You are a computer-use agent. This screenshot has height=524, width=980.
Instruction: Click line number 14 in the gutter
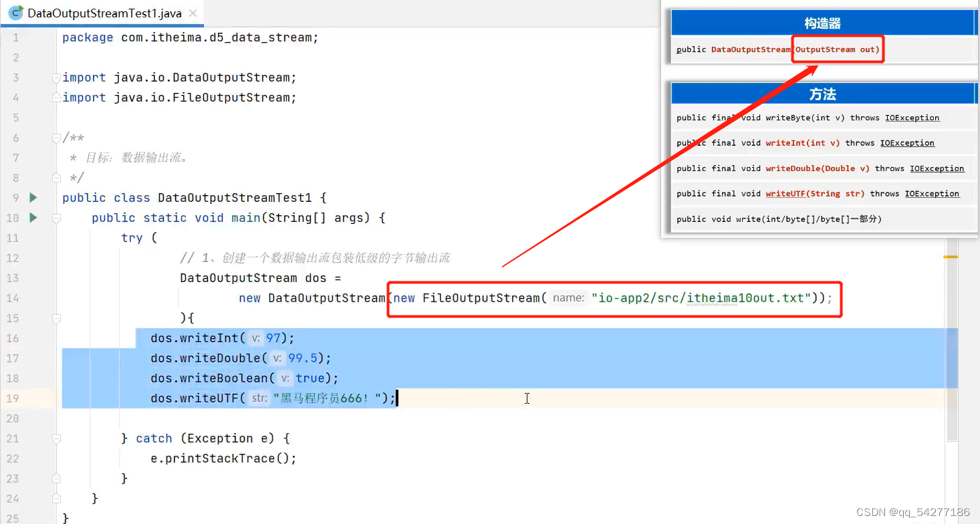point(12,298)
